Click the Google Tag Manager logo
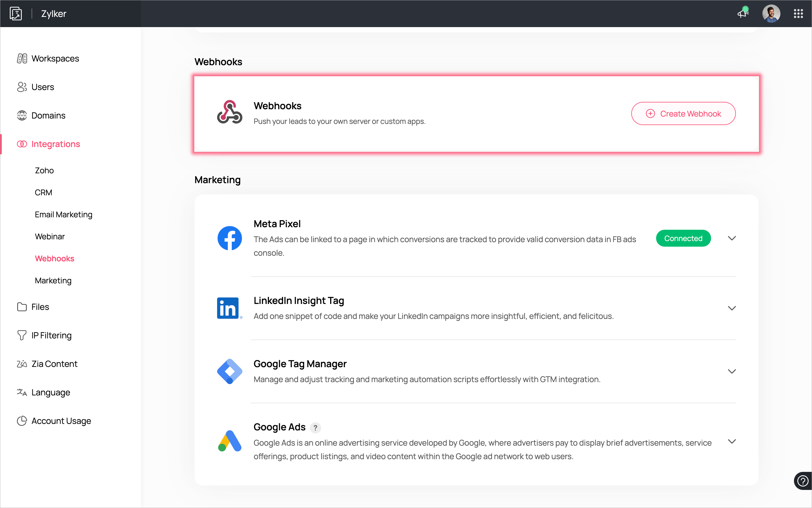 (x=230, y=371)
